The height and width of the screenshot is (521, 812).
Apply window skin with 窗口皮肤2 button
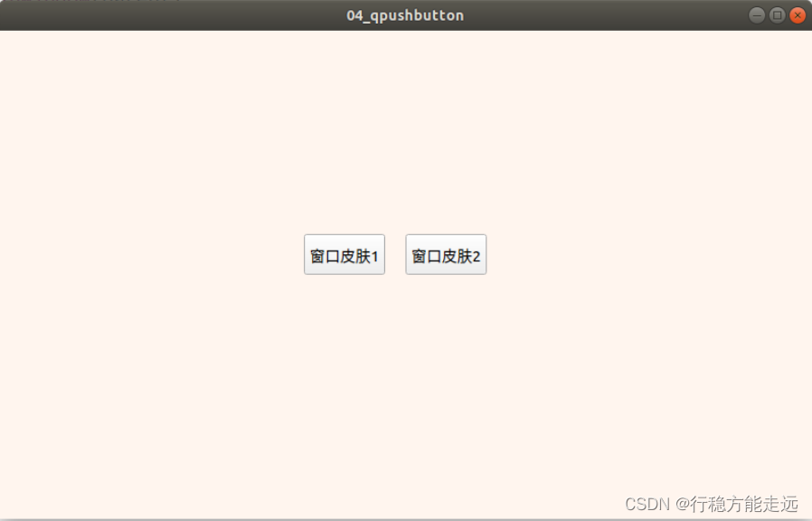coord(446,254)
